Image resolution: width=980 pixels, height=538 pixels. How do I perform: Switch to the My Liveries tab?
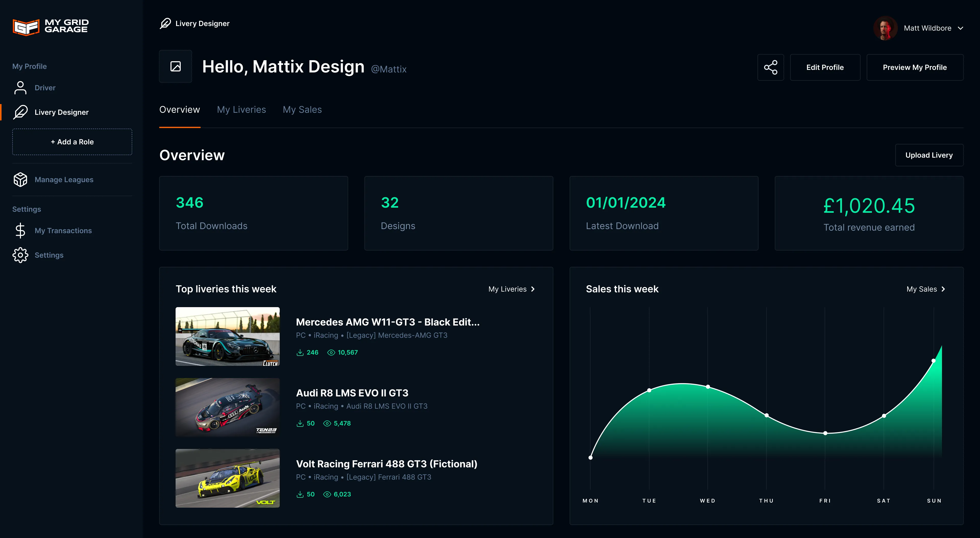tap(242, 109)
